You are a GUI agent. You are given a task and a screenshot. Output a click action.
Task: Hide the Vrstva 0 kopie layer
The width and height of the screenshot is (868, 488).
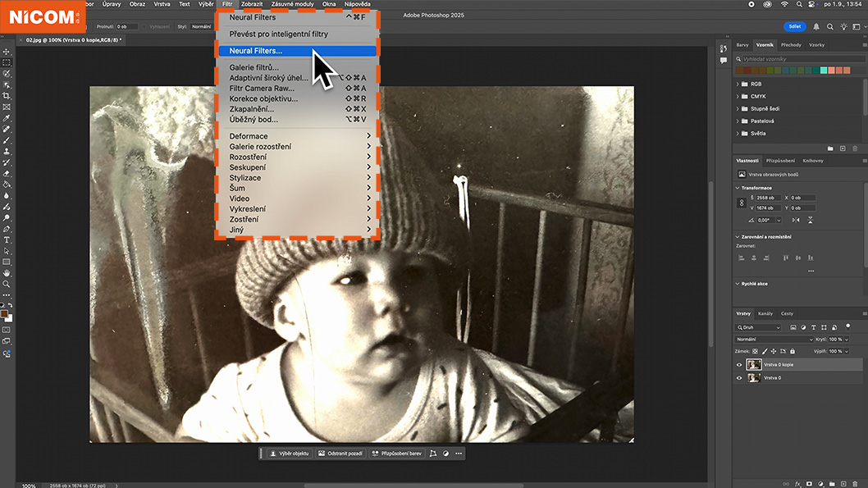click(738, 364)
